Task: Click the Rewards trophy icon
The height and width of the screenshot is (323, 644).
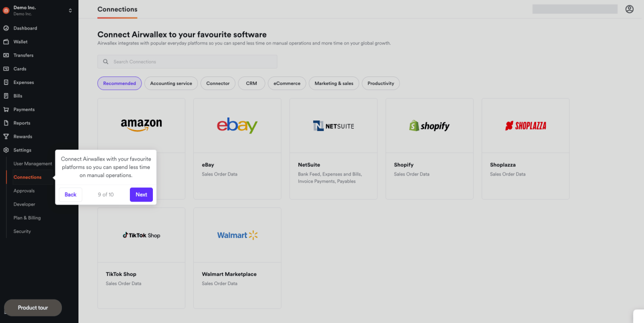Action: pos(6,136)
